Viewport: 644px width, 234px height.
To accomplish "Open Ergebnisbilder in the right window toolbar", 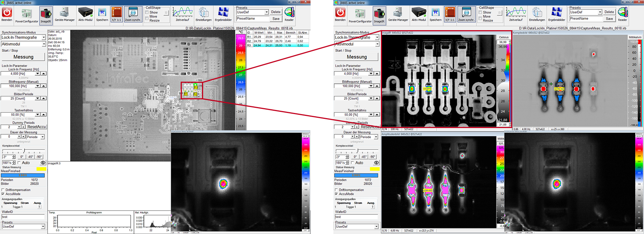I will (x=557, y=13).
